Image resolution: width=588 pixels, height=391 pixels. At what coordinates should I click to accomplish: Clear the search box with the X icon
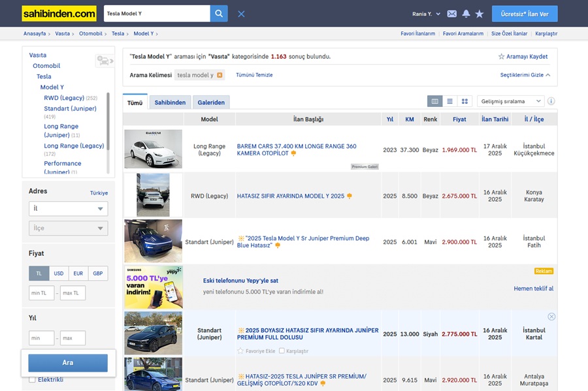[x=241, y=14]
